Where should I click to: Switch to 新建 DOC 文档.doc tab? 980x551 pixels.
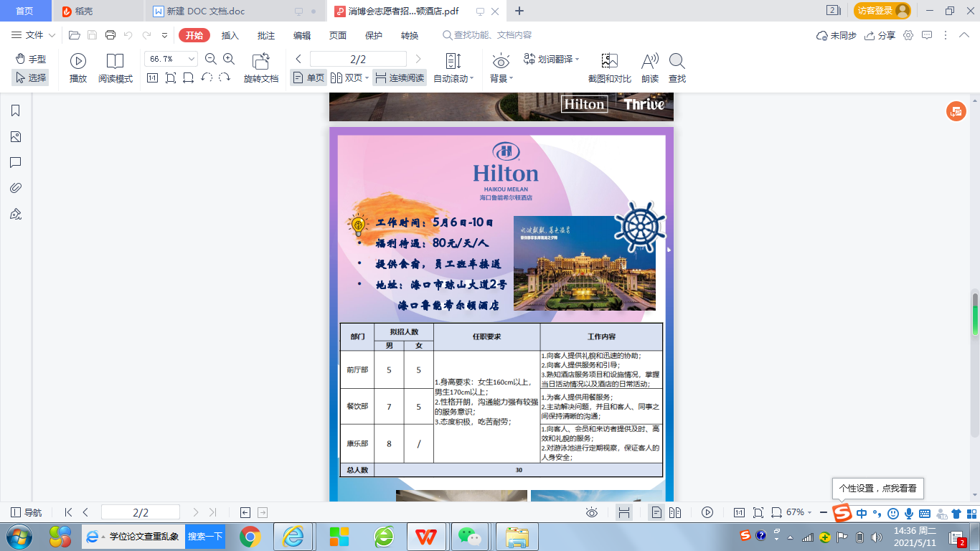pos(235,11)
